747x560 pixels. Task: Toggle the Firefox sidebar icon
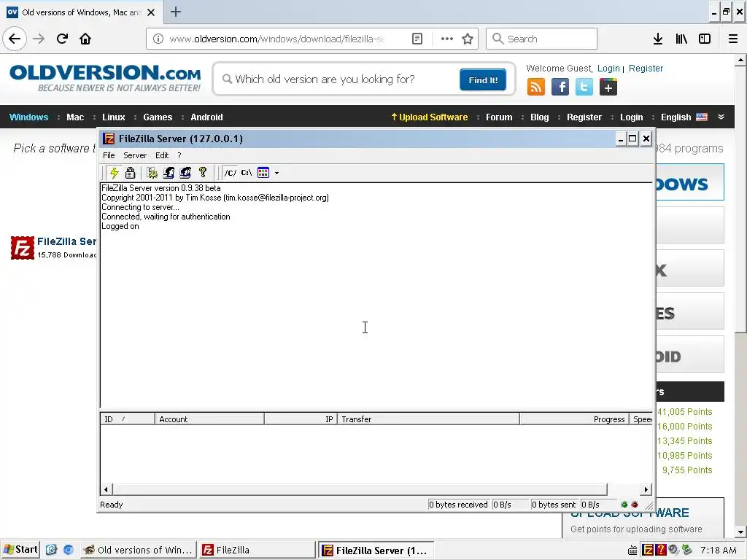pyautogui.click(x=705, y=39)
